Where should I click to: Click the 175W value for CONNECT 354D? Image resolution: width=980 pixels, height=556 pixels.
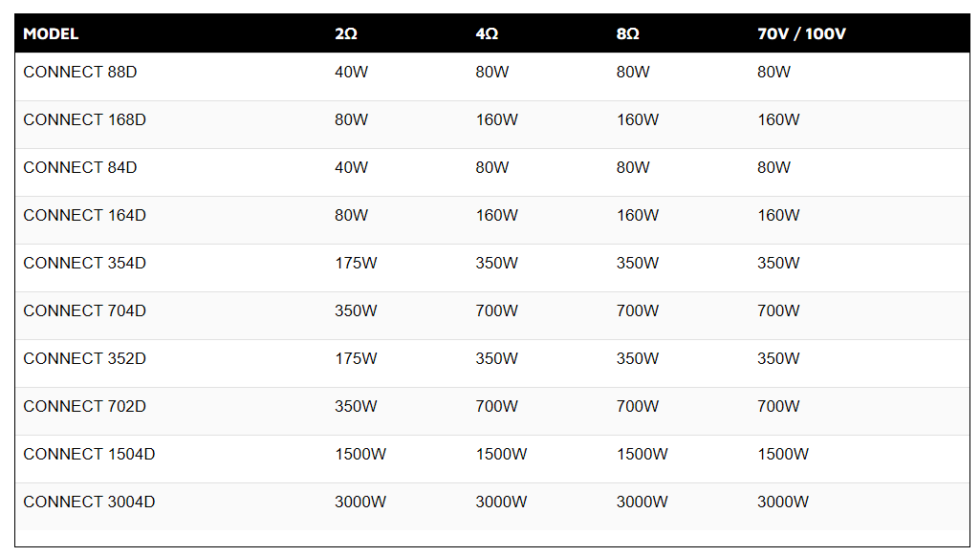[356, 263]
